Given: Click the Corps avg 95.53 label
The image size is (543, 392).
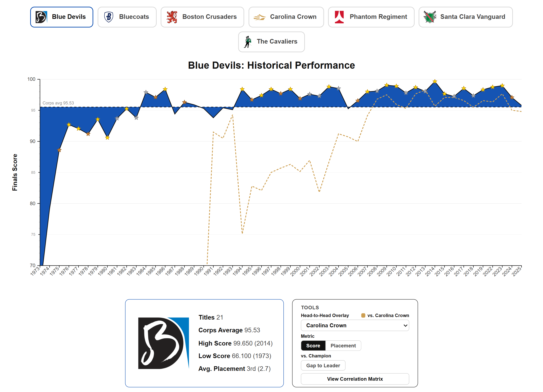Looking at the screenshot, I should (x=58, y=103).
